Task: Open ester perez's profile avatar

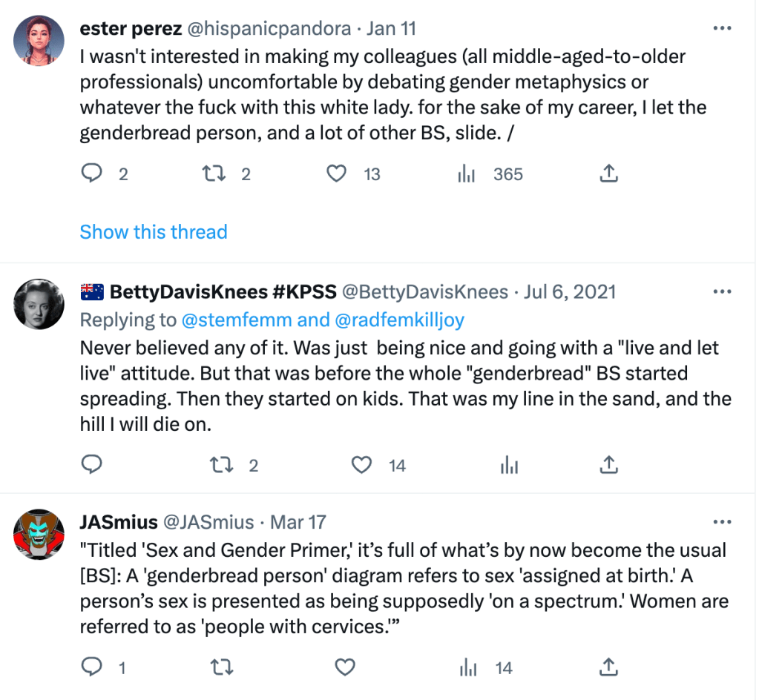Action: [39, 39]
